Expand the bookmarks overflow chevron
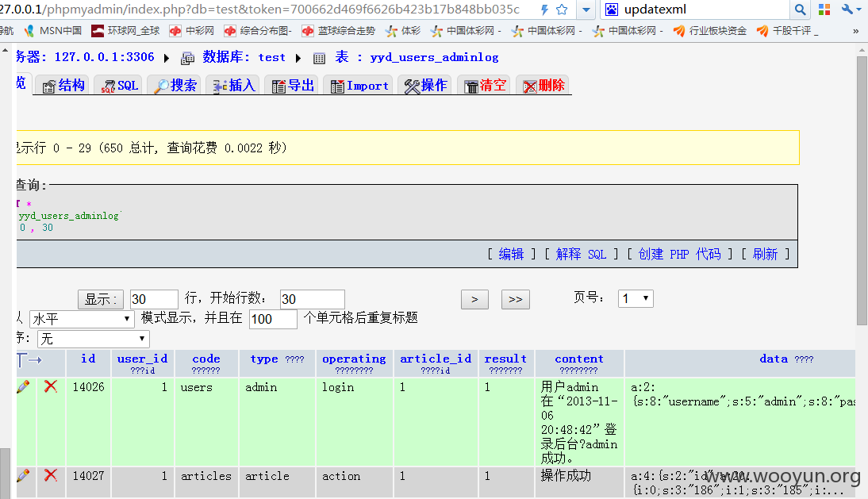This screenshot has height=499, width=868. (855, 31)
